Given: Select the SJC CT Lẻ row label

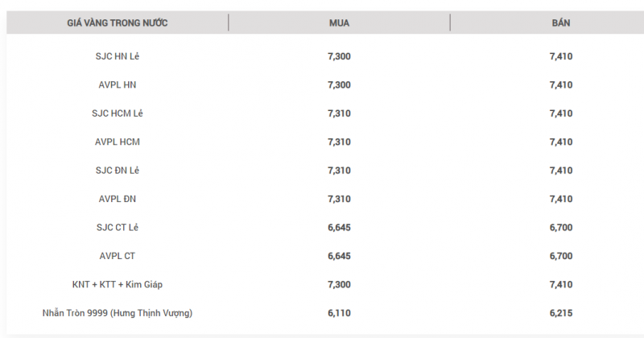Looking at the screenshot, I should pyautogui.click(x=118, y=228).
